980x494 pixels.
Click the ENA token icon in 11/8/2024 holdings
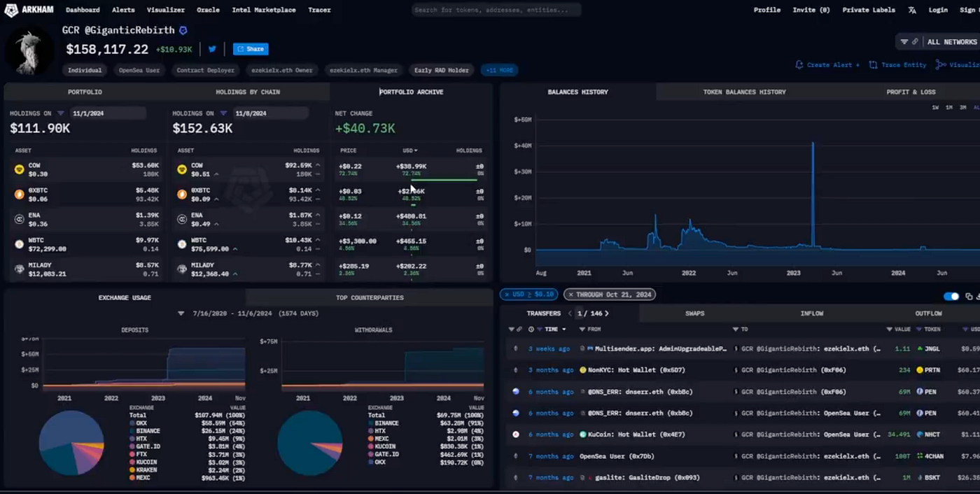(x=182, y=219)
